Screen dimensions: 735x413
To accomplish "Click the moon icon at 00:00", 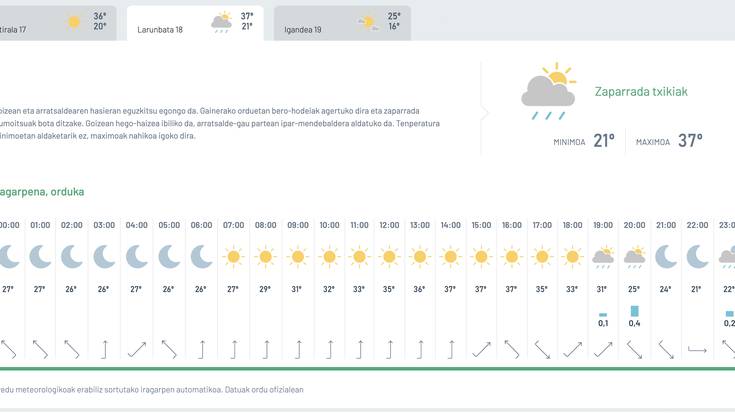I will tap(8, 257).
